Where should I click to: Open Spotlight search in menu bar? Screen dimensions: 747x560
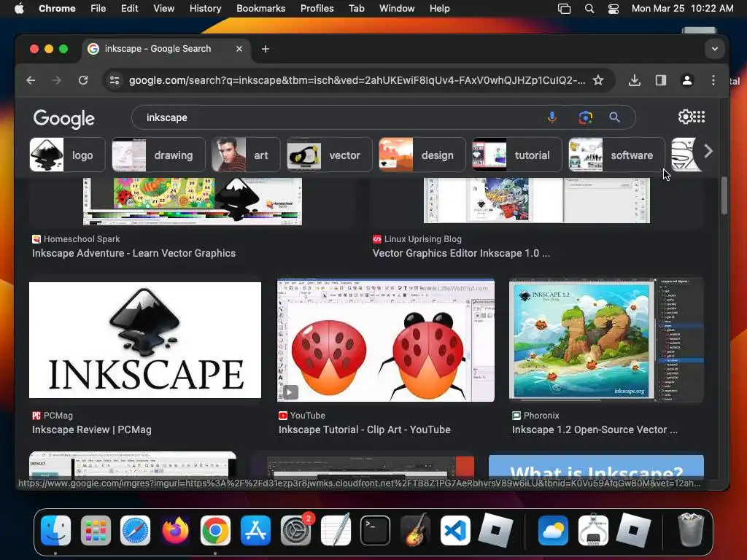(589, 9)
